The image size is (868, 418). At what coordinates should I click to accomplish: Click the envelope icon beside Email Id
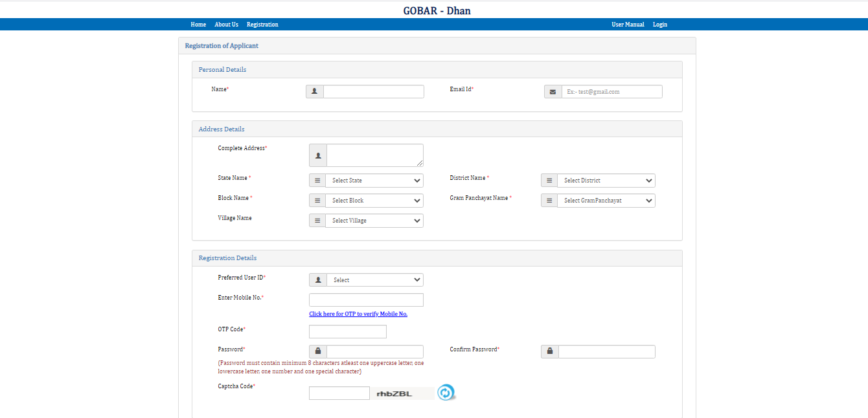tap(553, 92)
